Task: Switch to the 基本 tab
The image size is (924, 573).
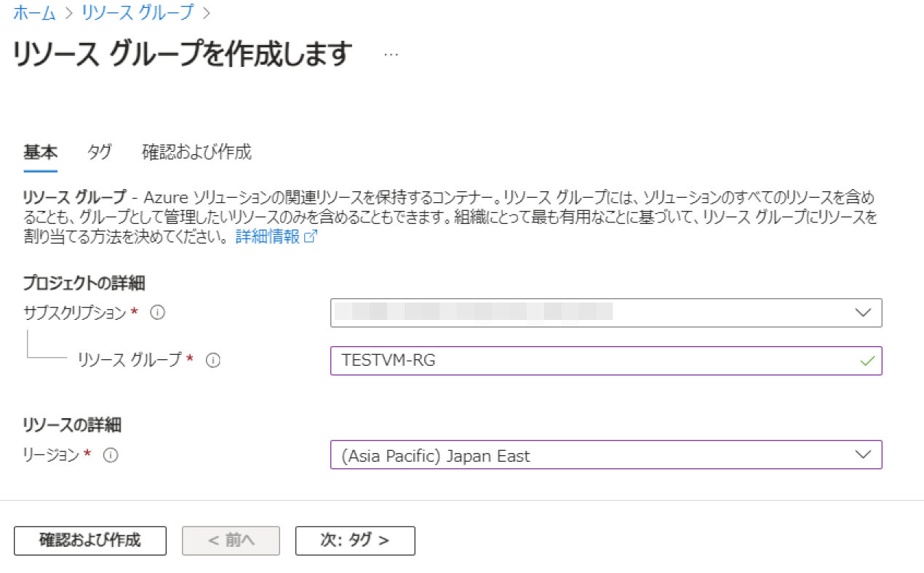Action: click(40, 152)
